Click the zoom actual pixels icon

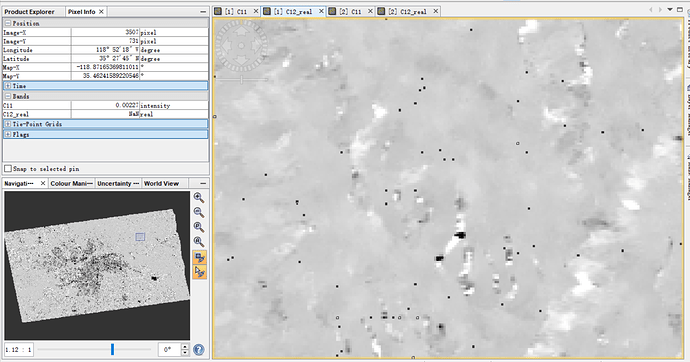click(199, 227)
